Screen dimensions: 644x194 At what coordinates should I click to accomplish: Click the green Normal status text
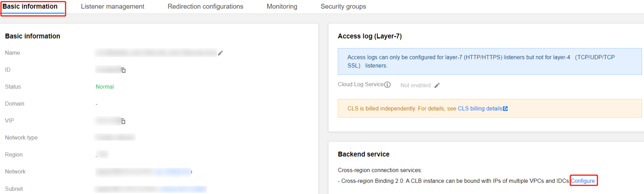point(105,87)
